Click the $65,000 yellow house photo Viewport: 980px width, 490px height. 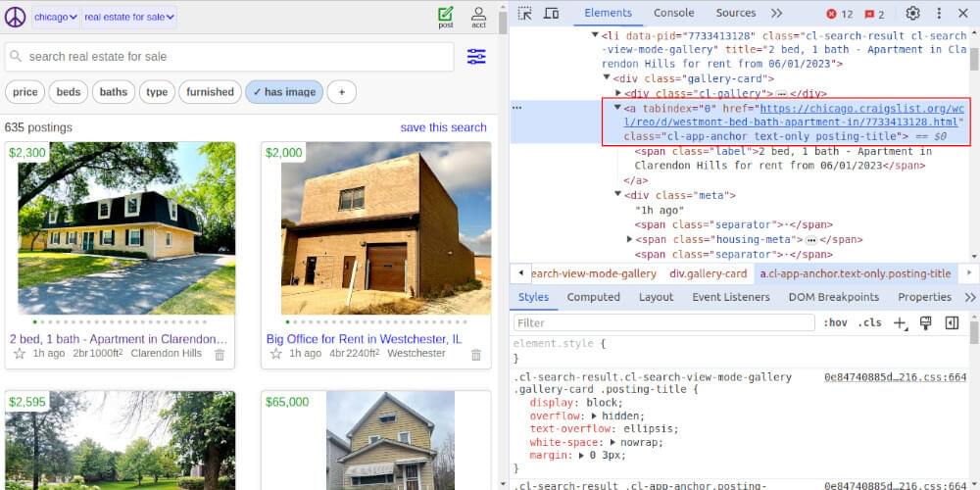[391, 440]
